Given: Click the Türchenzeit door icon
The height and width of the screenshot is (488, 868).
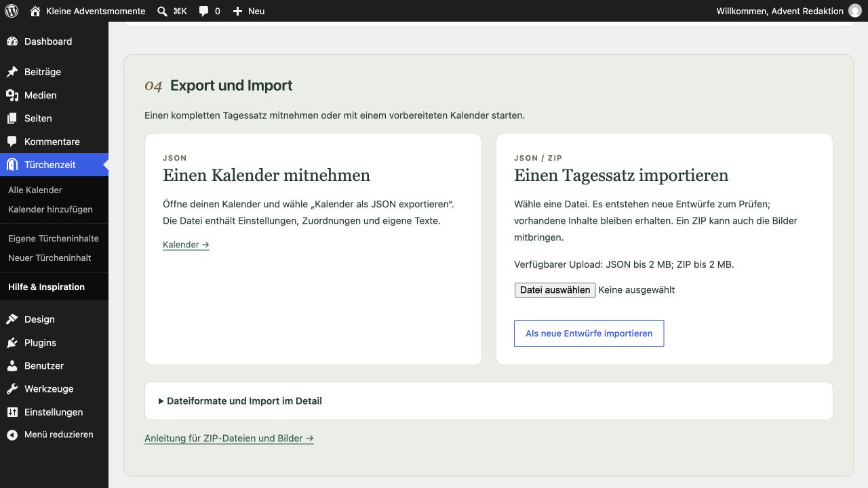Looking at the screenshot, I should pyautogui.click(x=12, y=165).
